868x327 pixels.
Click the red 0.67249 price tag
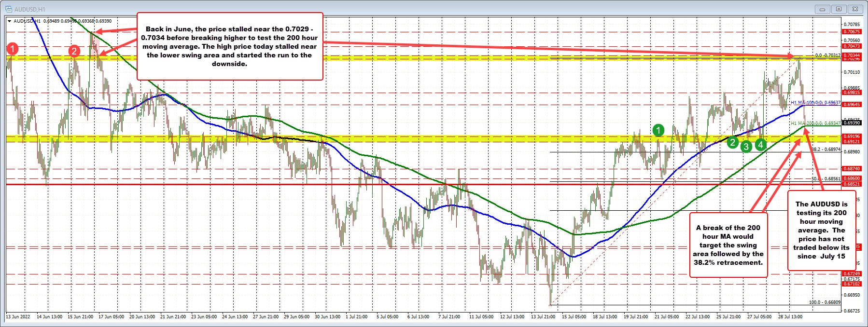tap(851, 274)
